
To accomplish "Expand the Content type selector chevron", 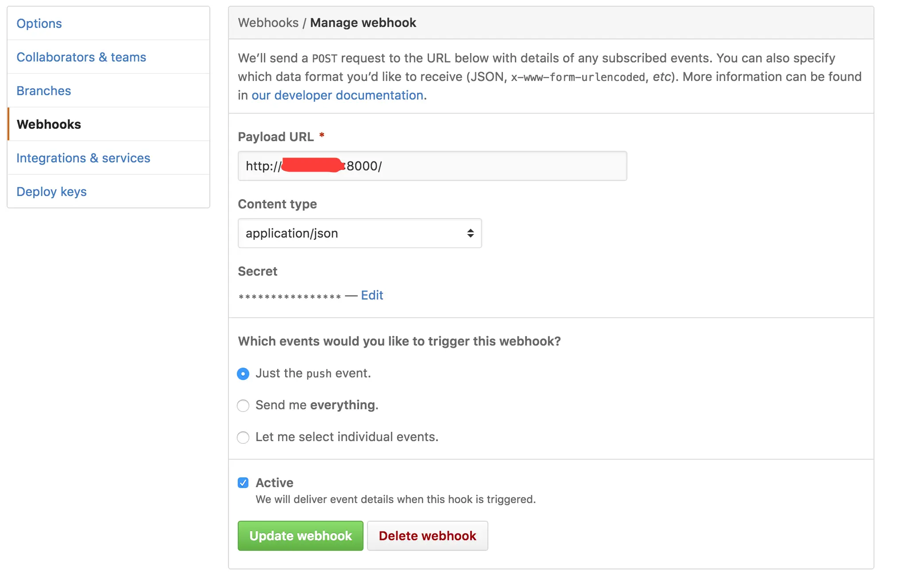I will pos(470,233).
